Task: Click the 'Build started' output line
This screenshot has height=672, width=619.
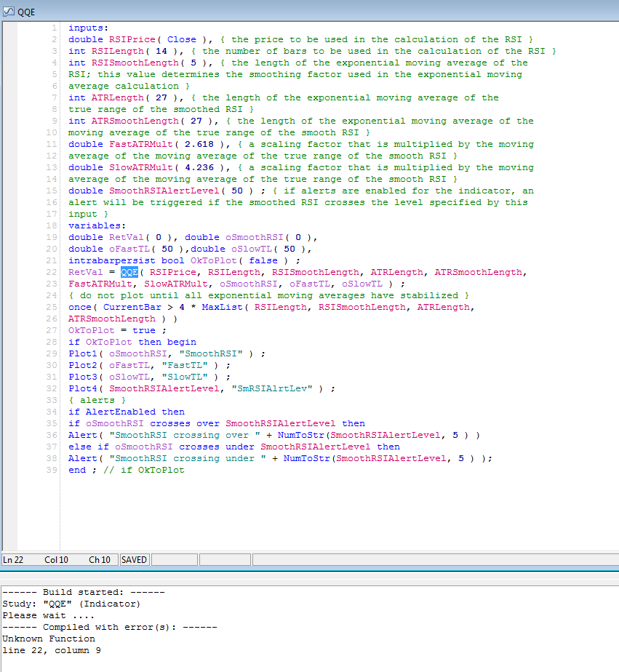Action: pyautogui.click(x=84, y=592)
